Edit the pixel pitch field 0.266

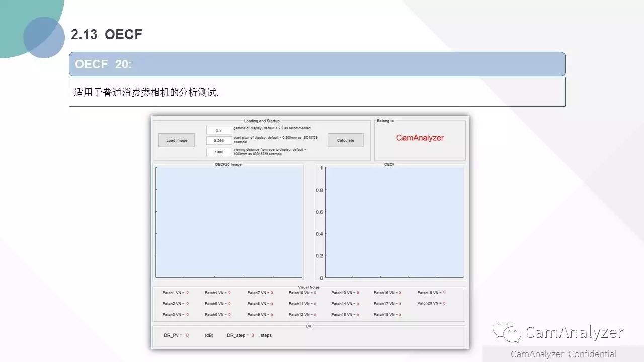tap(219, 141)
